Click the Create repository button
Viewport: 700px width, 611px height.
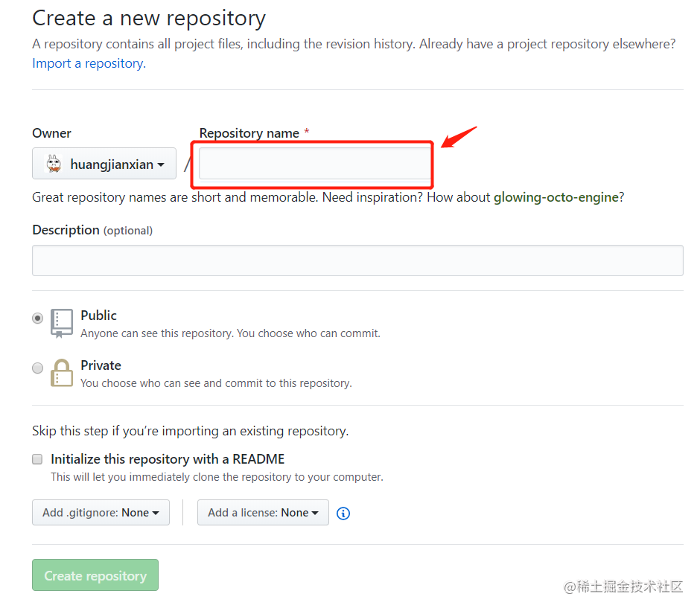pos(95,575)
